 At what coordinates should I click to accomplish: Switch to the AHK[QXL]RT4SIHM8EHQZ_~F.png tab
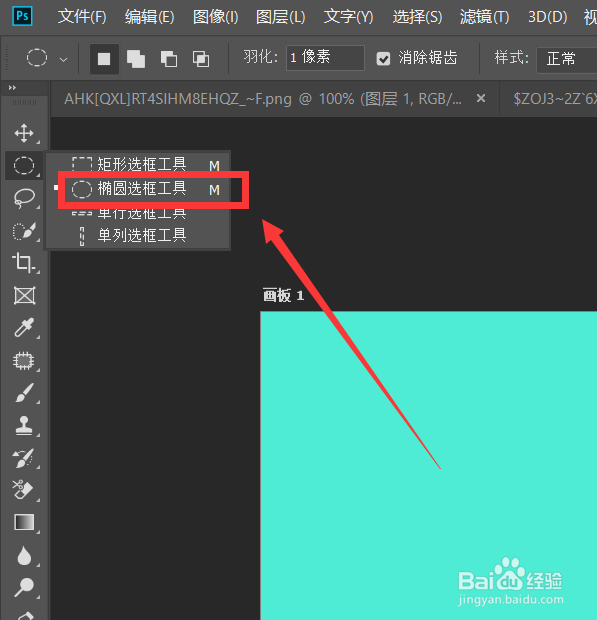point(263,99)
